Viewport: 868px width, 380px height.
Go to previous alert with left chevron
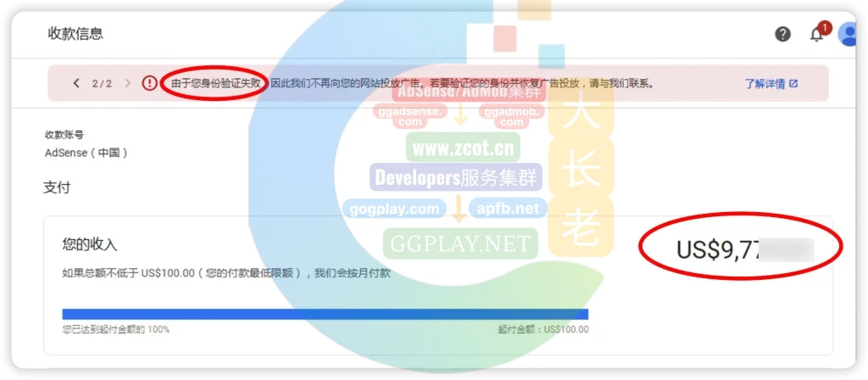pyautogui.click(x=76, y=84)
